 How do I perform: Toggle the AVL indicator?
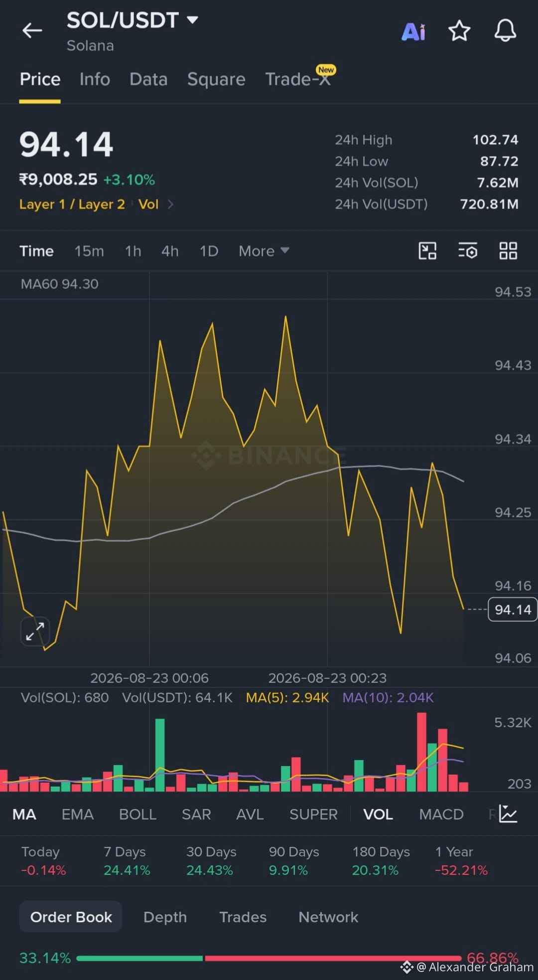coord(250,815)
